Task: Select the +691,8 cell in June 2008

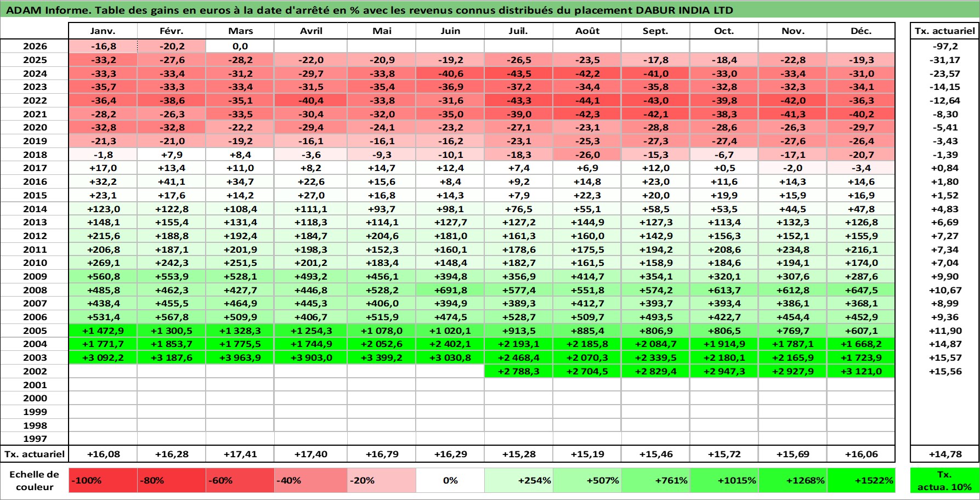Action: point(450,290)
